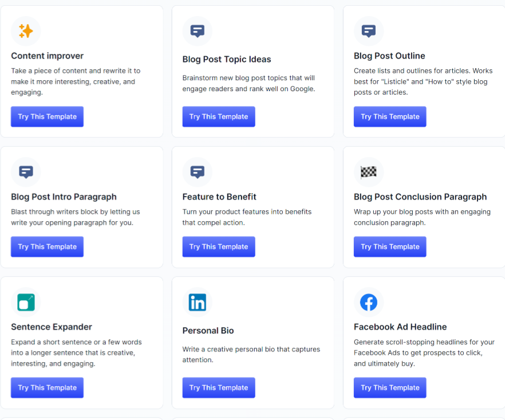Try the Blog Post Topic Ideas template

click(x=219, y=117)
